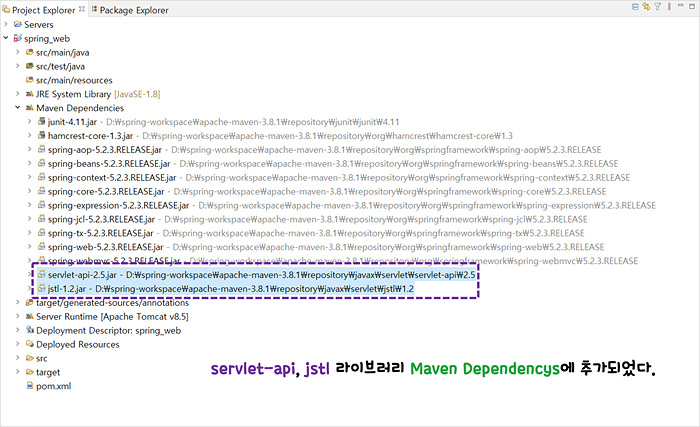Expand the src folder node

coord(17,357)
